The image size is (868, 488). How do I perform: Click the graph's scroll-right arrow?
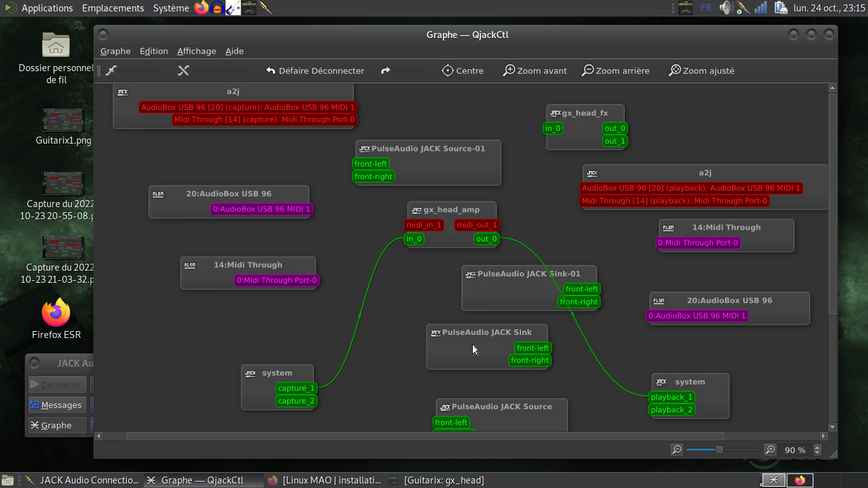tap(824, 436)
